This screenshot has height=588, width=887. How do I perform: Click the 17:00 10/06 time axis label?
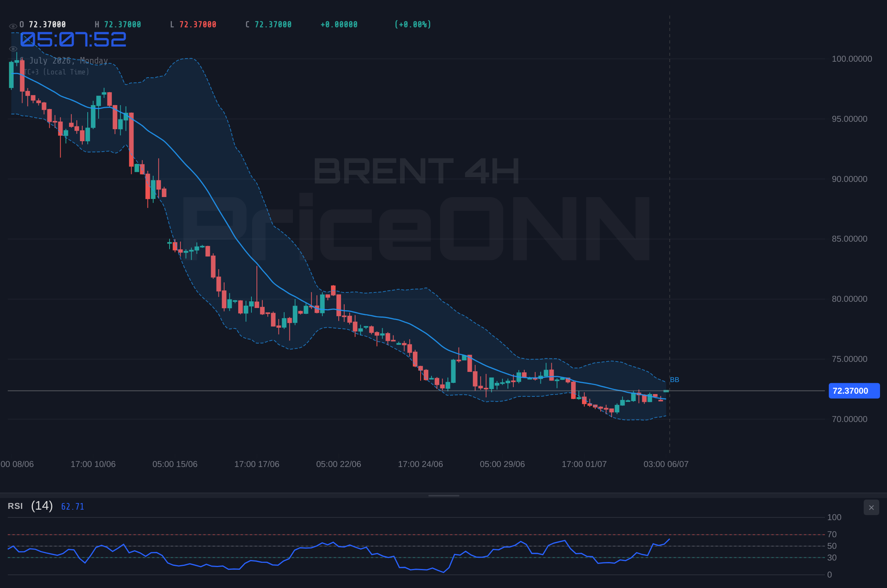coord(93,464)
